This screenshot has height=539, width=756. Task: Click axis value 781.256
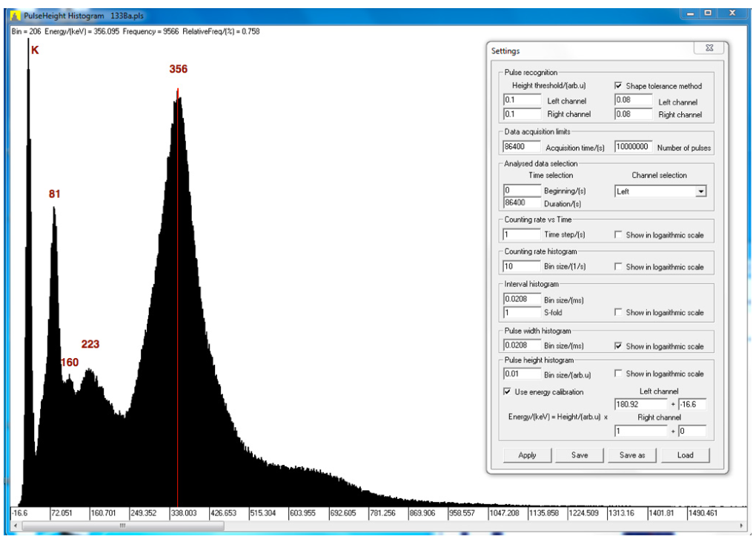[x=383, y=513]
